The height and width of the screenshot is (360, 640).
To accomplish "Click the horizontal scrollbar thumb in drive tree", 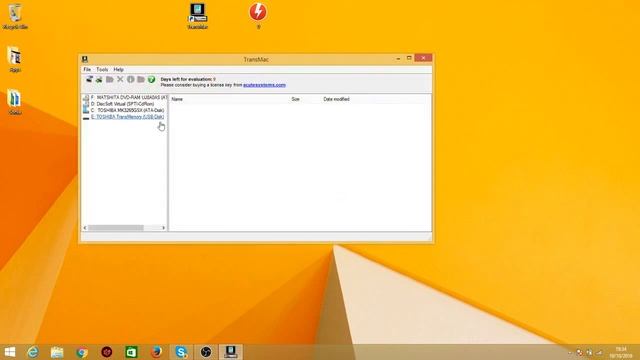I will (116, 228).
